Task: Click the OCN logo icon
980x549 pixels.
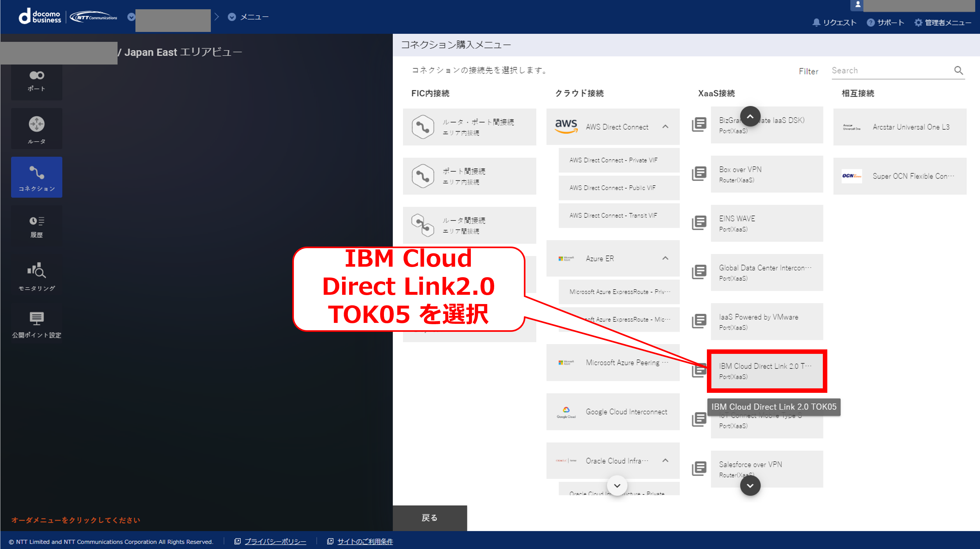Action: tap(851, 176)
